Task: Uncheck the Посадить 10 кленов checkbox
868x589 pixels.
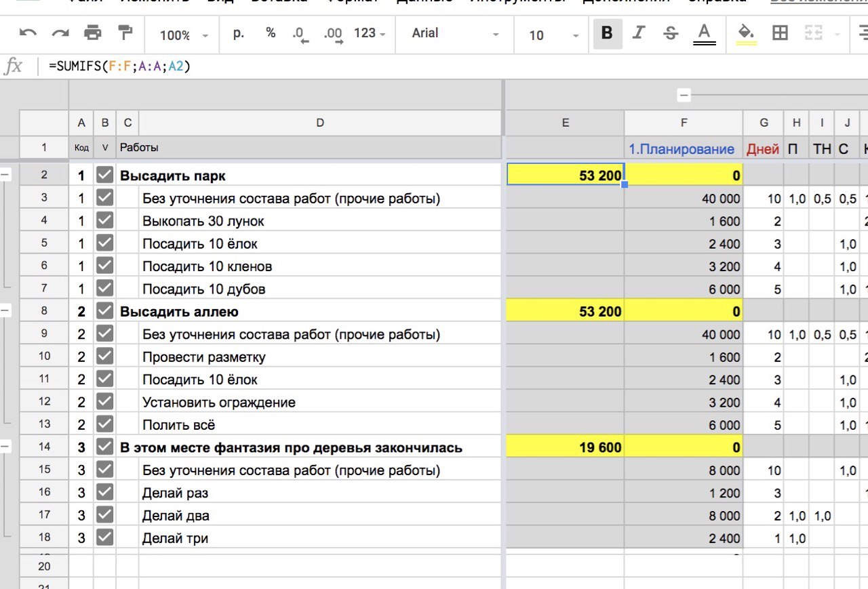Action: click(104, 266)
